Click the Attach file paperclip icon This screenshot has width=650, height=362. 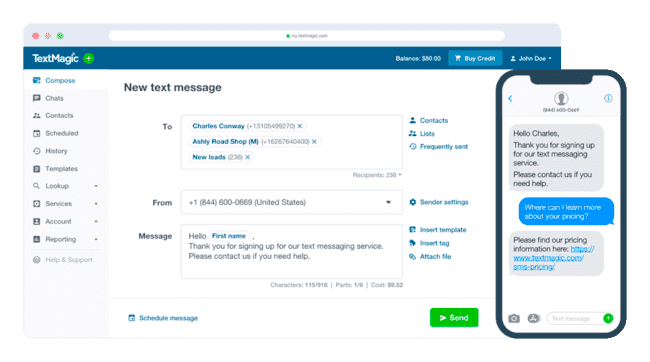tap(412, 257)
